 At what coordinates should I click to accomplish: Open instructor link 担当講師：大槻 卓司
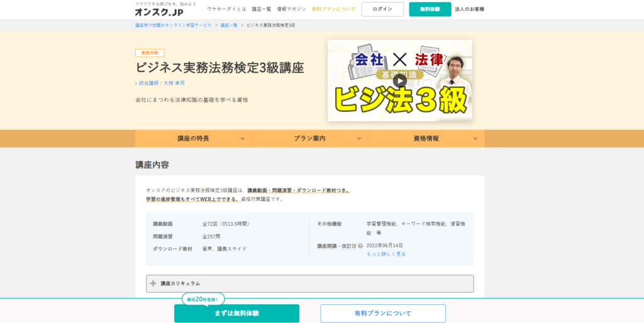(x=160, y=83)
